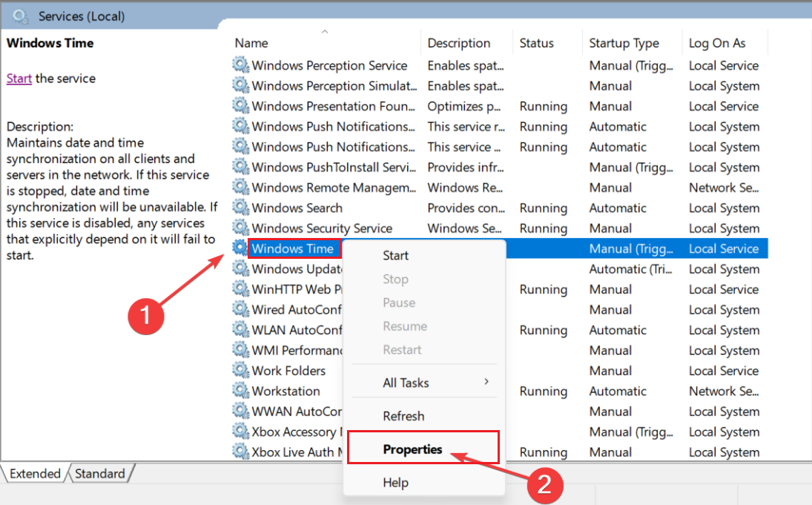
Task: Click the gear icon of the highlighted Windows Time row
Action: (x=240, y=248)
